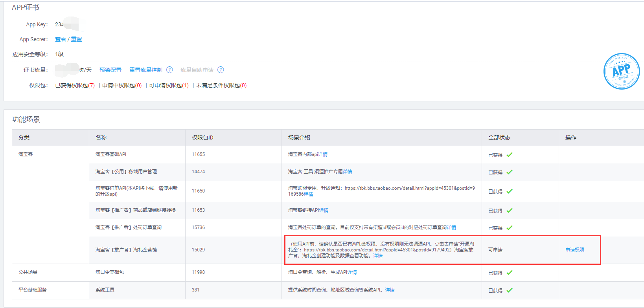644x308 pixels.
Task: Click the help icon beside 重置流量控制
Action: tap(169, 70)
